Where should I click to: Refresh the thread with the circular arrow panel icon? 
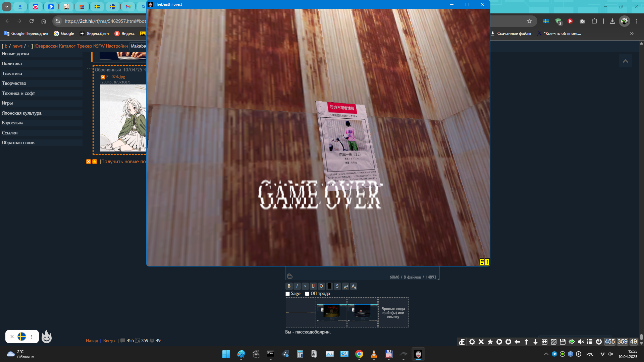point(508,342)
